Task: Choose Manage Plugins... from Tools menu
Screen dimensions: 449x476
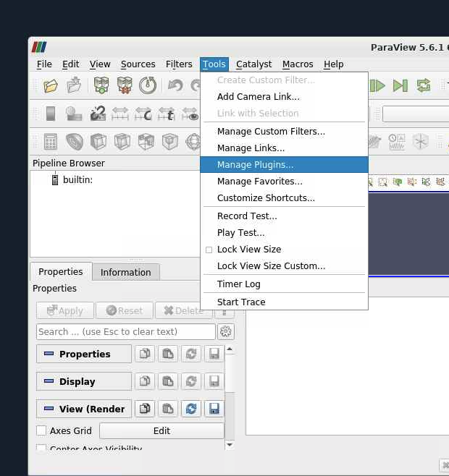Action: tap(284, 165)
